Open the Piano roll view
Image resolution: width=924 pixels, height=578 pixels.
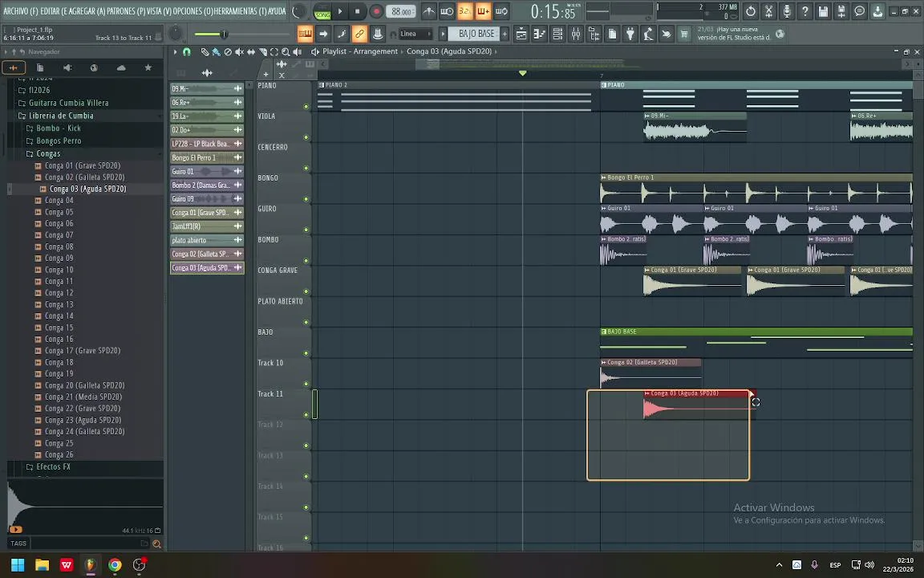(x=539, y=35)
